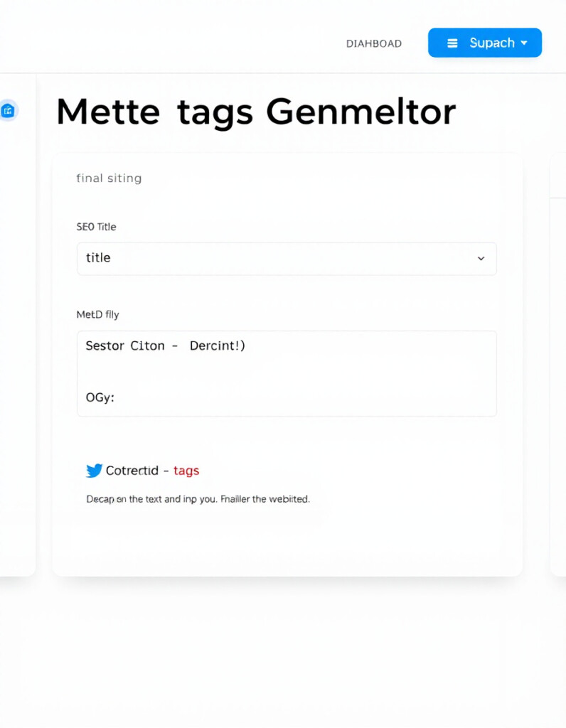Click the blue badge icon in the left sidebar
Screen dimensions: 566x728
[x=9, y=110]
